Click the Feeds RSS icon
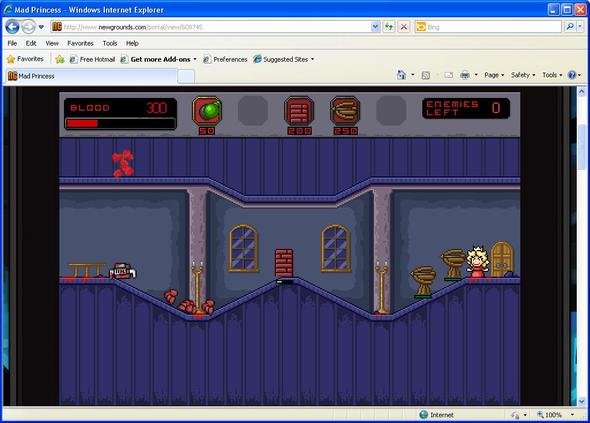Screen dimensions: 590x423 click(x=426, y=75)
